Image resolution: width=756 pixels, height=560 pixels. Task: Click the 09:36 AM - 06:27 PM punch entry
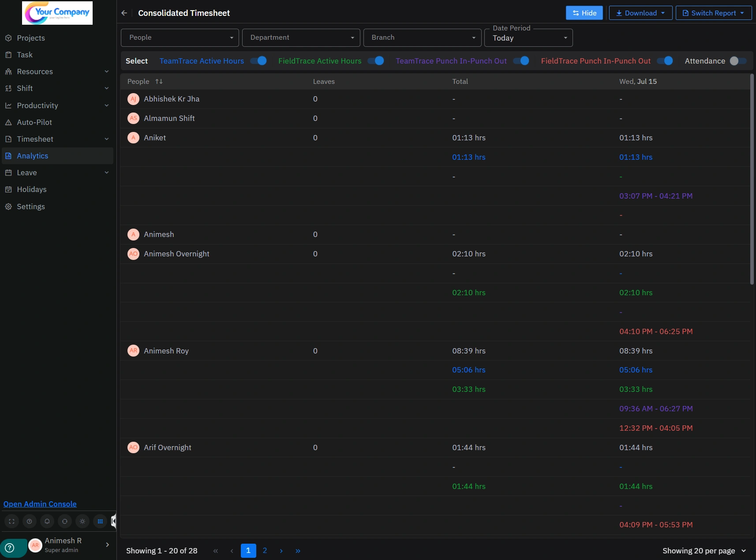tap(656, 409)
